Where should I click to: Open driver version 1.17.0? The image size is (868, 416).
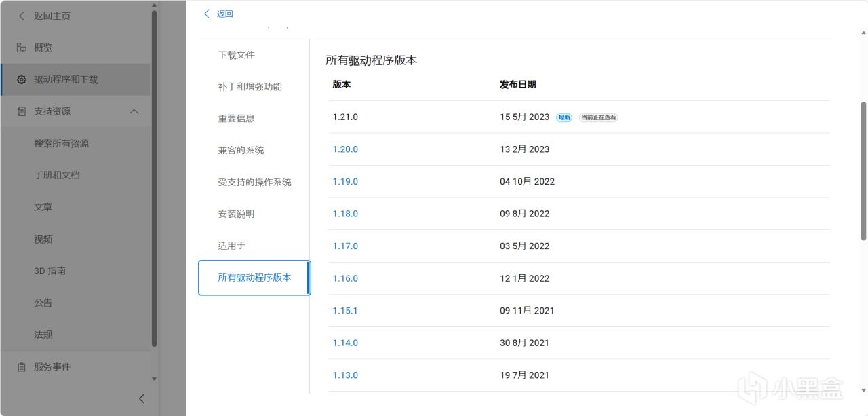click(345, 246)
